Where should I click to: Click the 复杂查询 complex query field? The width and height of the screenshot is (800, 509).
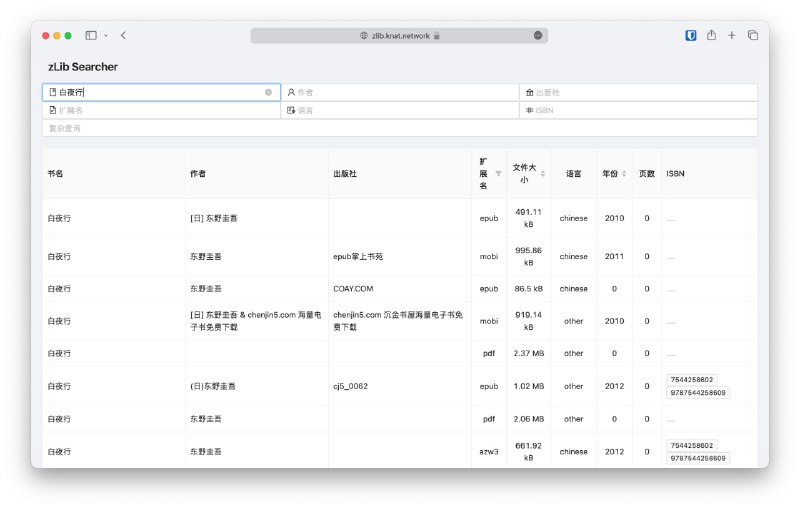[x=400, y=128]
